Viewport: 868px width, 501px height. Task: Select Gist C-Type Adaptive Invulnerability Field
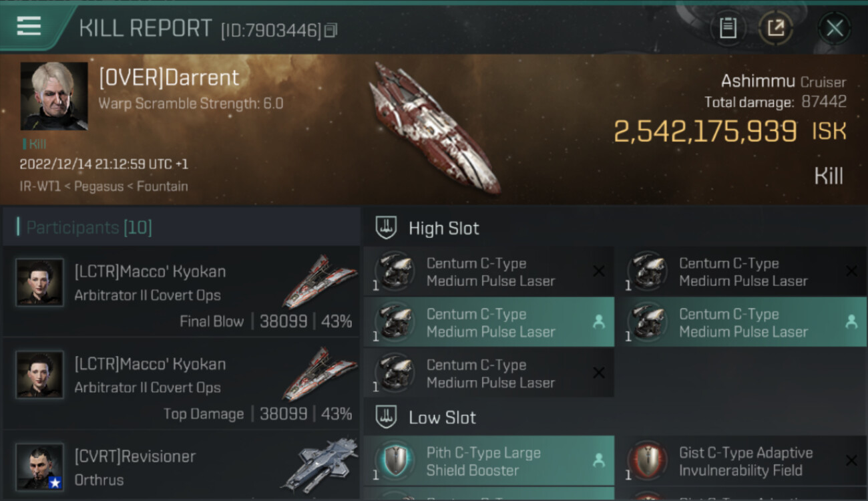coord(741,461)
